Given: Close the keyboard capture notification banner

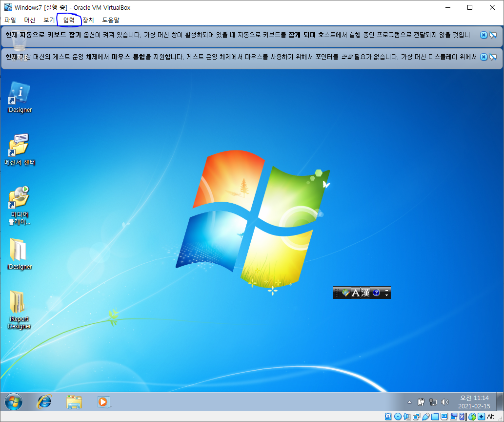Looking at the screenshot, I should point(484,35).
